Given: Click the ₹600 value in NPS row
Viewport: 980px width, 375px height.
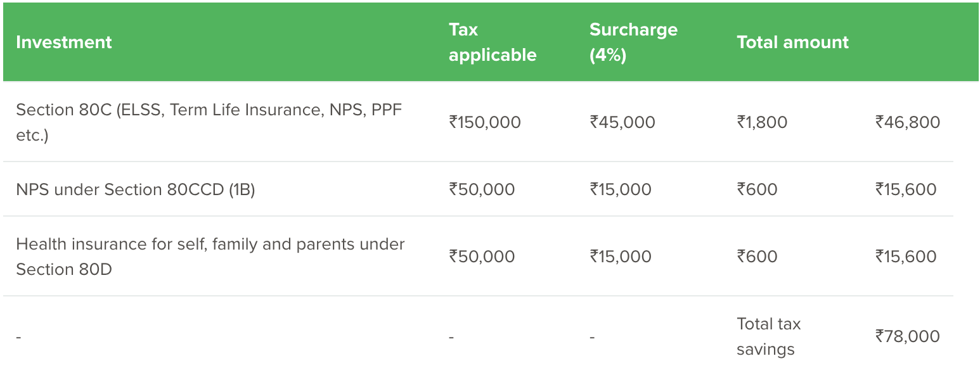Looking at the screenshot, I should [x=757, y=189].
